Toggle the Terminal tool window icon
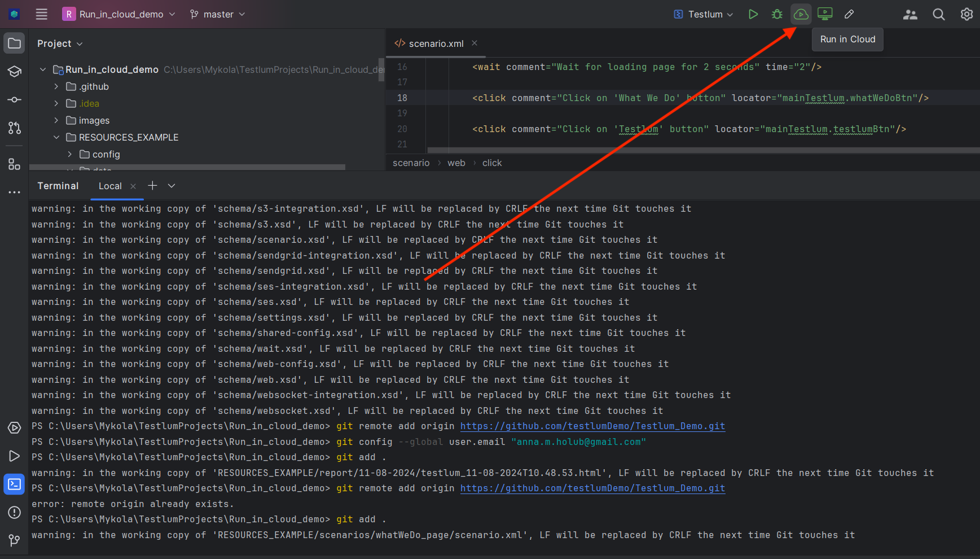Viewport: 980px width, 559px height. pyautogui.click(x=14, y=484)
